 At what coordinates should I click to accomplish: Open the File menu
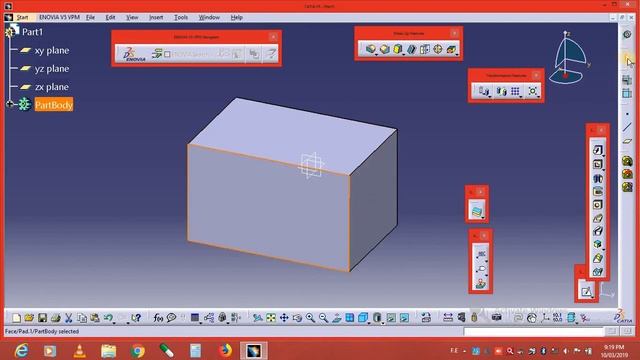(90, 17)
